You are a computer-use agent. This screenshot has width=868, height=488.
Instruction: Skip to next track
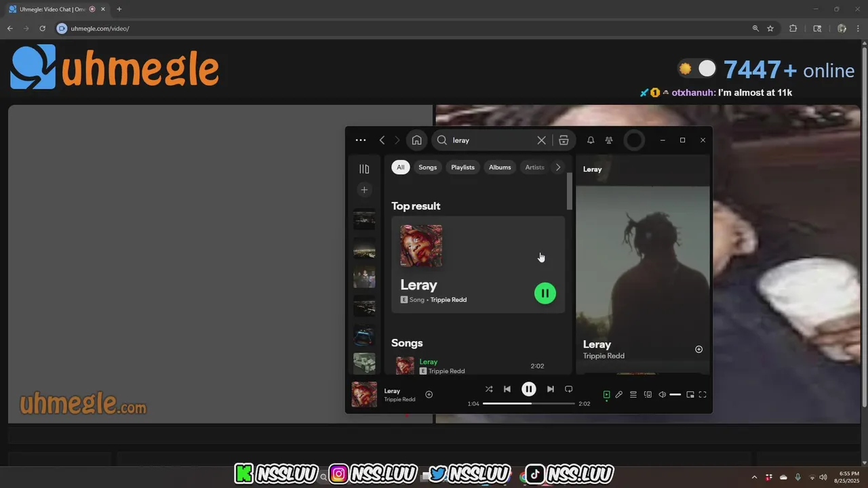pyautogui.click(x=551, y=389)
